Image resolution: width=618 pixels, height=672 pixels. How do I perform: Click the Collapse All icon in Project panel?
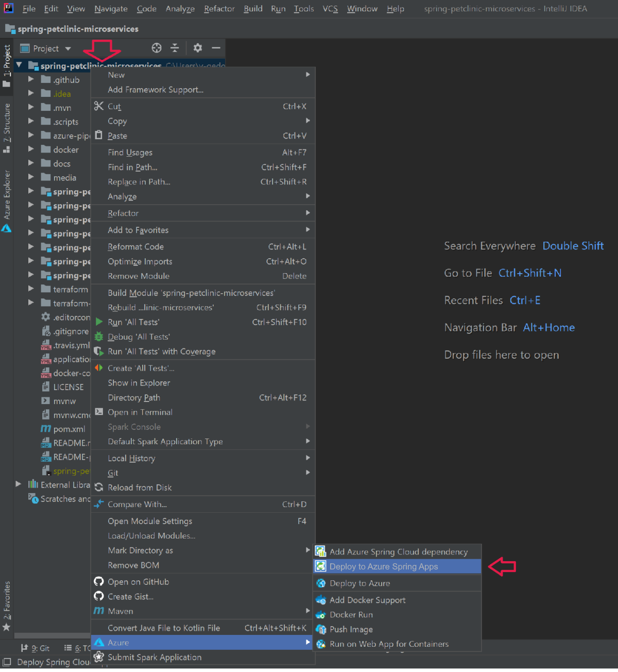[x=175, y=48]
